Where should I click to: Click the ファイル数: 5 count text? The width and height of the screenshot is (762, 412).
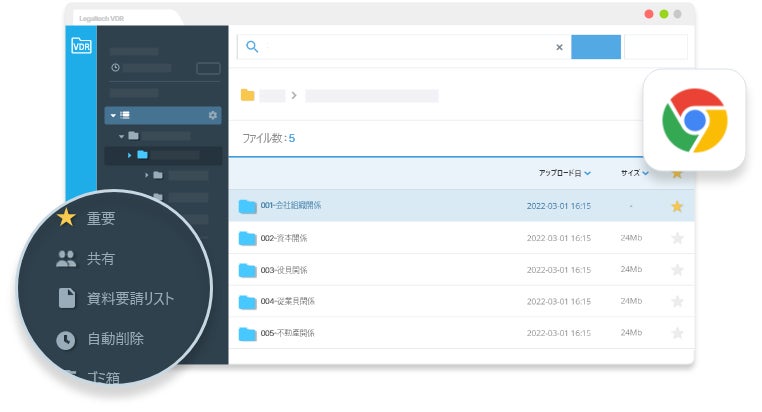(x=269, y=138)
